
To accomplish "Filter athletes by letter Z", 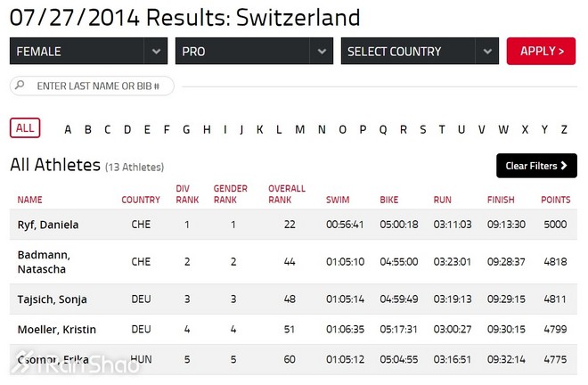I will click(564, 129).
